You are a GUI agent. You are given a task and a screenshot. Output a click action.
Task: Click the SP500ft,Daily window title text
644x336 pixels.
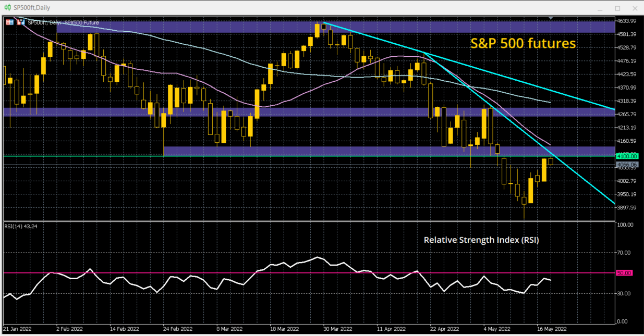tap(32, 8)
